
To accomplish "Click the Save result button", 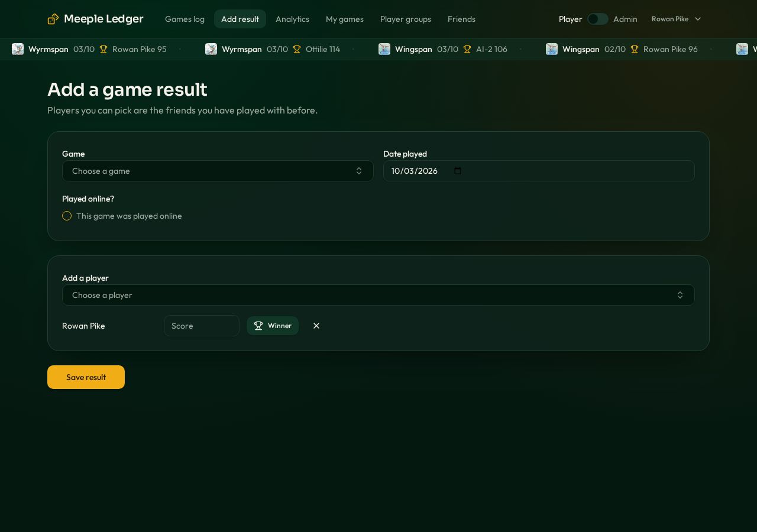I will click(86, 377).
